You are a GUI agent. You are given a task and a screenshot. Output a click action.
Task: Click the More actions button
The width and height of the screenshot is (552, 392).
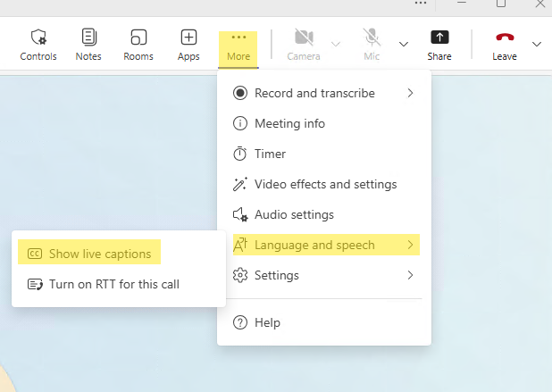click(x=238, y=46)
